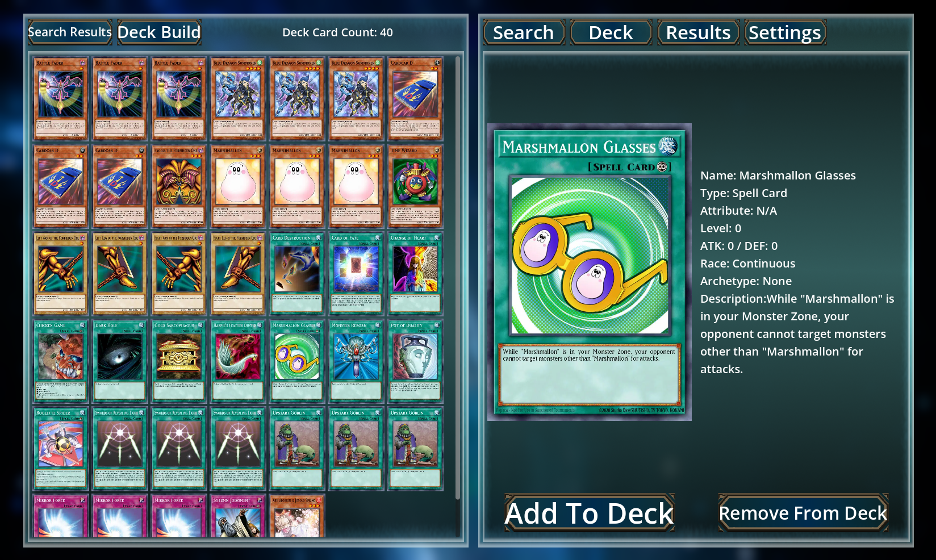Choose the Pot of Duality card
Screen dimensions: 936x560
415,361
